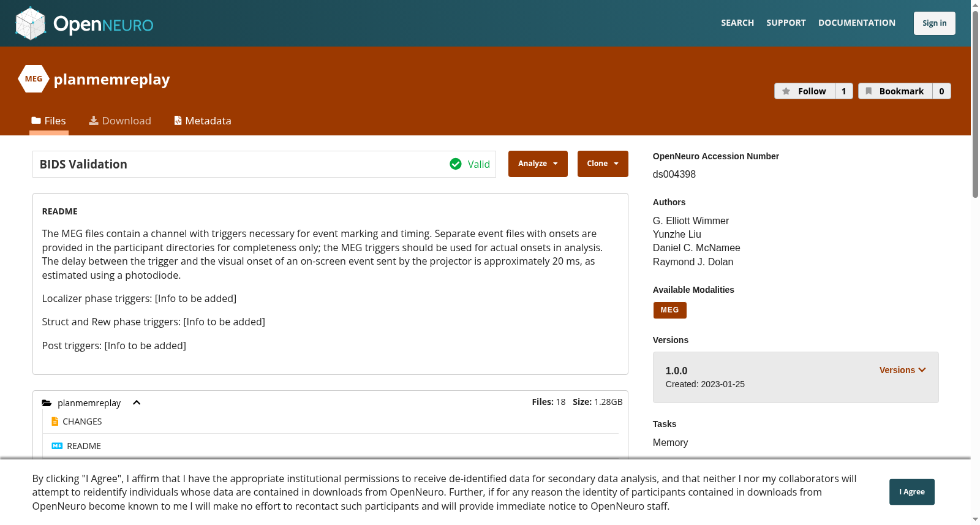Image resolution: width=980 pixels, height=525 pixels.
Task: Click the README heading in the panel
Action: coord(60,211)
